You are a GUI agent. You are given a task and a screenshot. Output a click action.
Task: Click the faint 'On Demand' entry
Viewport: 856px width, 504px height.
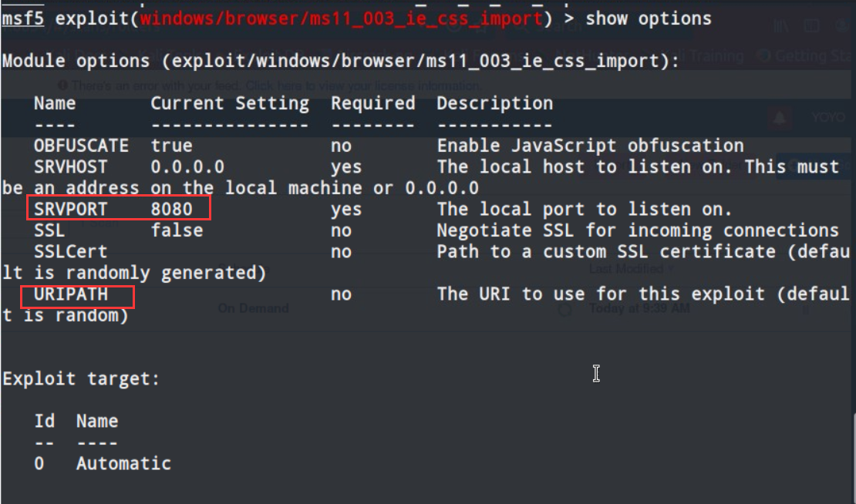[x=253, y=307]
